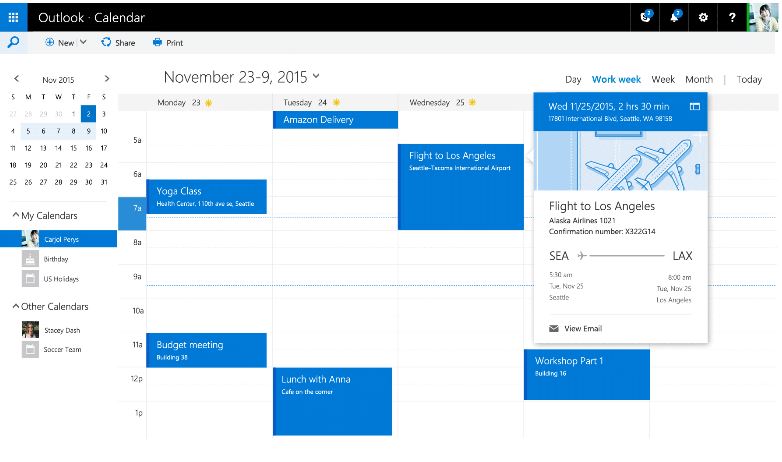Click Share button label
This screenshot has width=782, height=462.
[x=125, y=43]
